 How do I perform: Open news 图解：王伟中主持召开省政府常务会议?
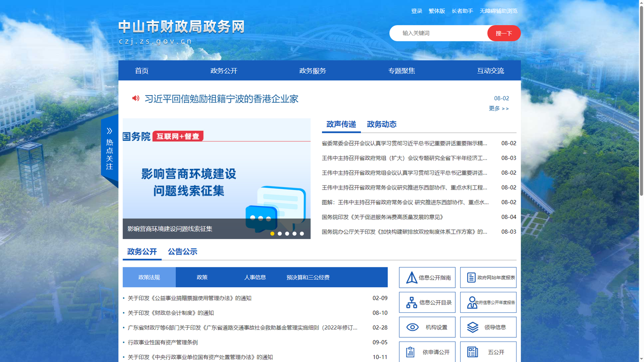[x=405, y=202]
